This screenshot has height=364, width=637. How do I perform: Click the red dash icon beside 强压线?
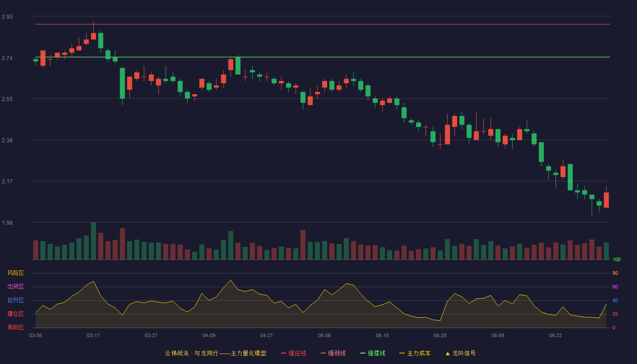pos(283,353)
